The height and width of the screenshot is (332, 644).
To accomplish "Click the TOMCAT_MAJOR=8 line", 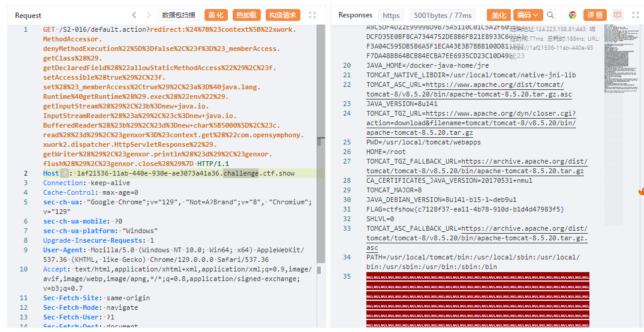I will coord(395,190).
